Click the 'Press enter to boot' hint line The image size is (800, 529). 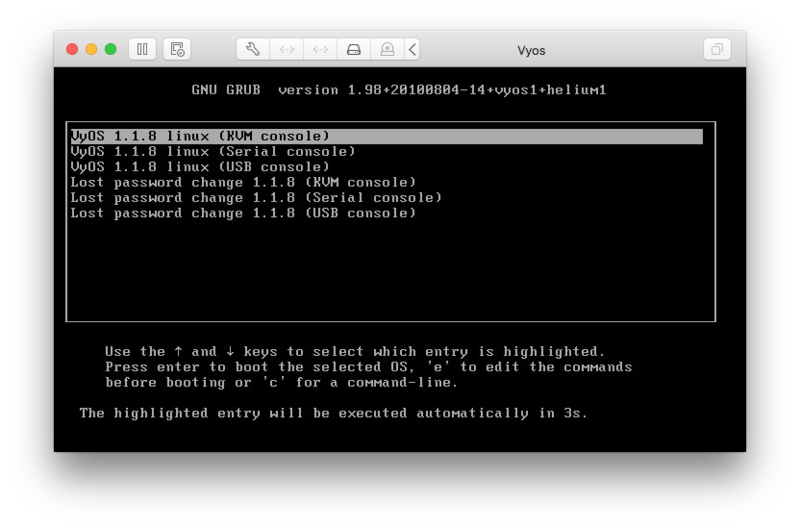coord(368,367)
